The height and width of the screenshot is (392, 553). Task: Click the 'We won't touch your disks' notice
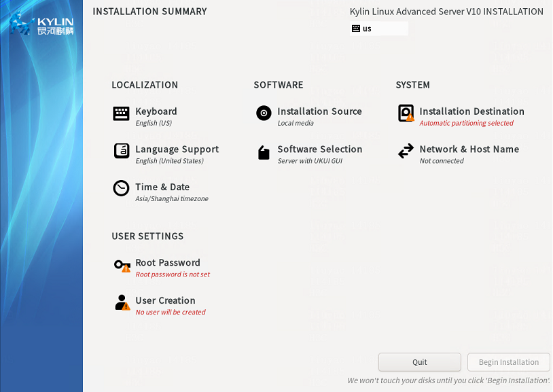448,380
